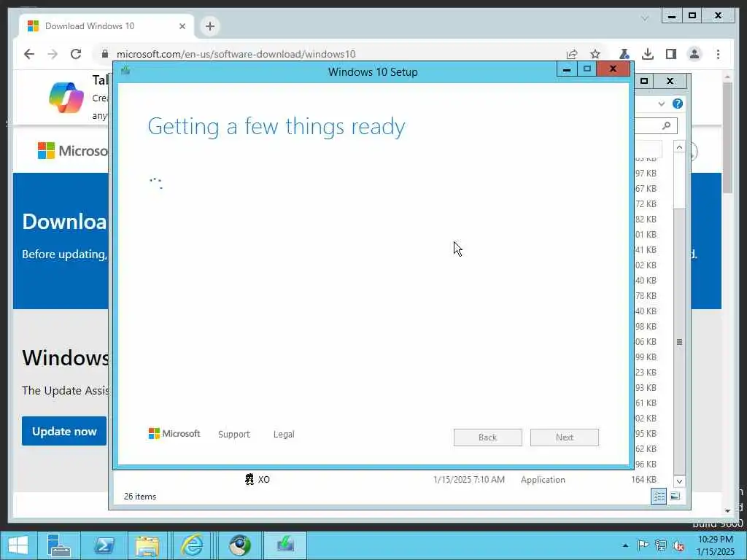Open Internet Explorer from taskbar

[193, 545]
